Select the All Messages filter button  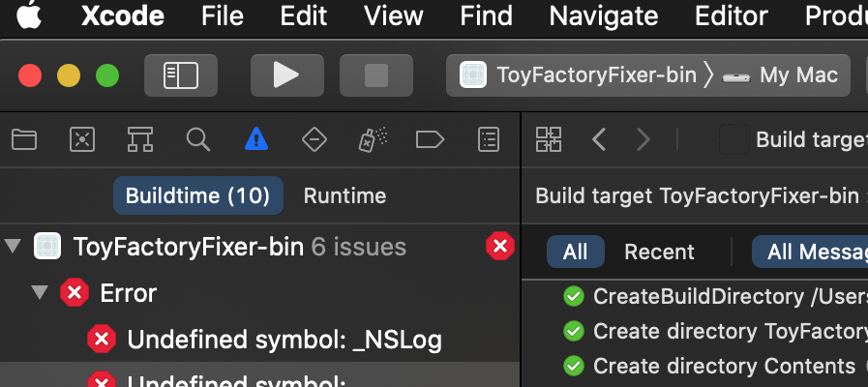click(x=810, y=252)
